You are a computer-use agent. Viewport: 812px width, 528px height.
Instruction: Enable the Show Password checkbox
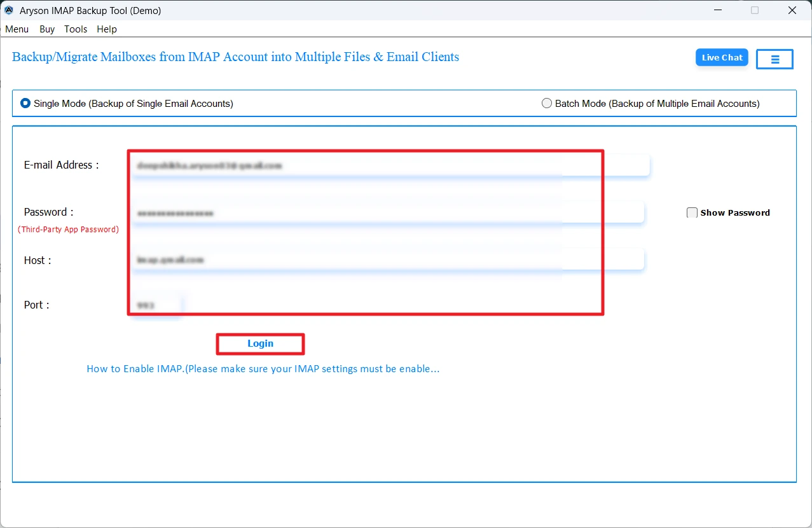[692, 213]
